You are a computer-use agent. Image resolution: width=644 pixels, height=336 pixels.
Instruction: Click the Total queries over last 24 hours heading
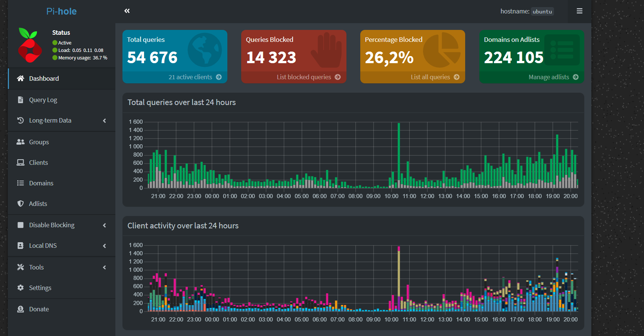coord(181,102)
